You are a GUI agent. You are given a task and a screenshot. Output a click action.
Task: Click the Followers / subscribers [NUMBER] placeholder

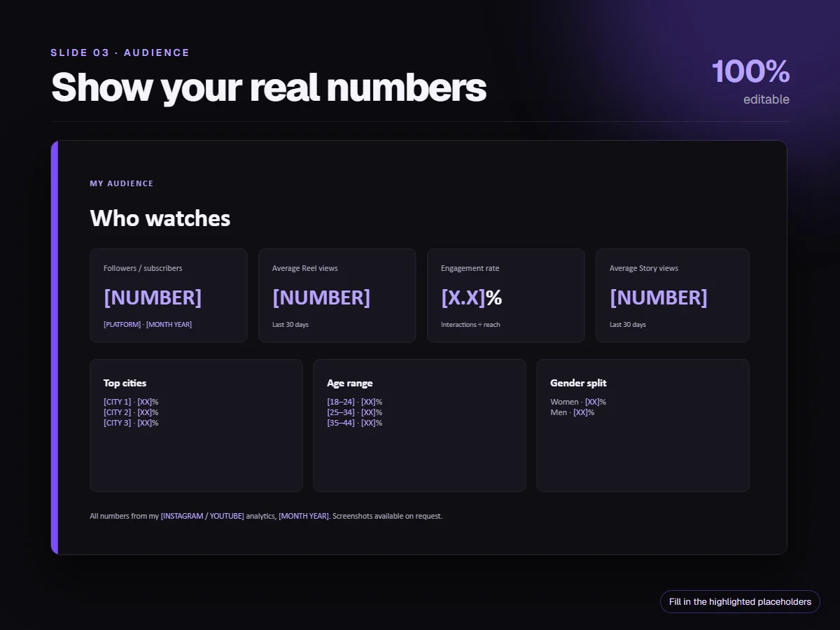pyautogui.click(x=153, y=297)
